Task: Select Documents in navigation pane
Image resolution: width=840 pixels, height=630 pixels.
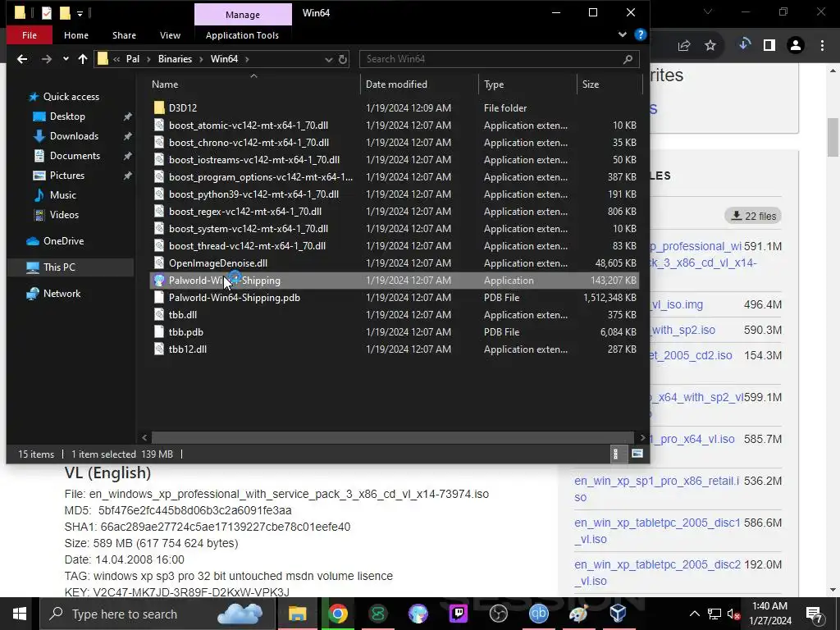Action: [x=75, y=156]
